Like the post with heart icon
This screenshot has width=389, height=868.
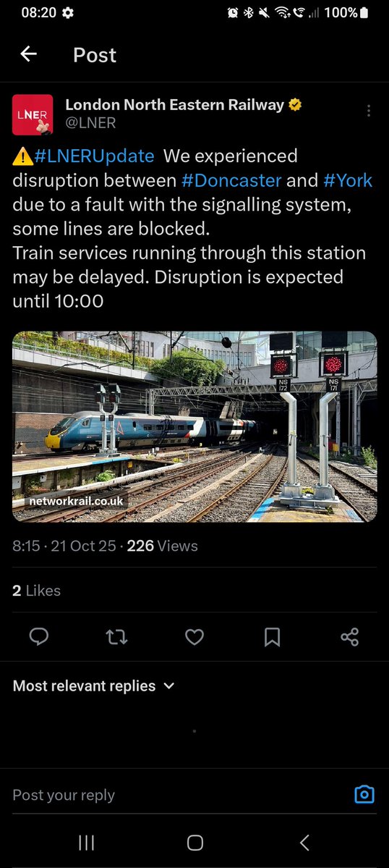coord(194,637)
